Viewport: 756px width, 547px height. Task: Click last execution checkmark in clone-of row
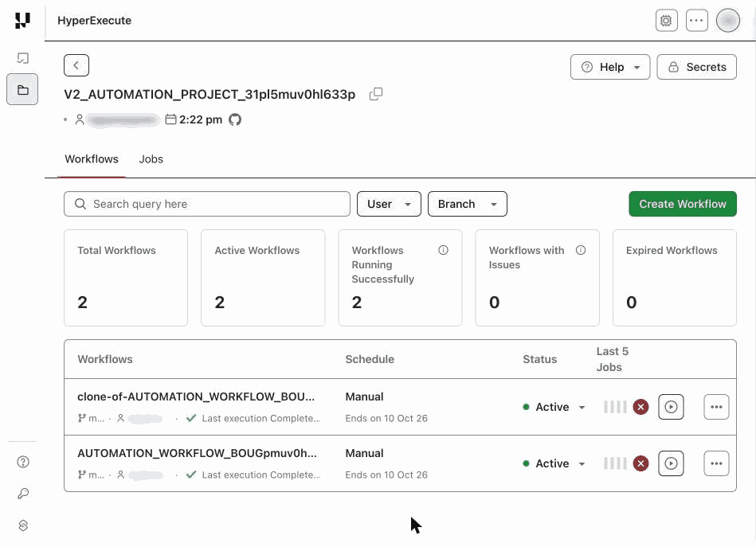point(191,418)
